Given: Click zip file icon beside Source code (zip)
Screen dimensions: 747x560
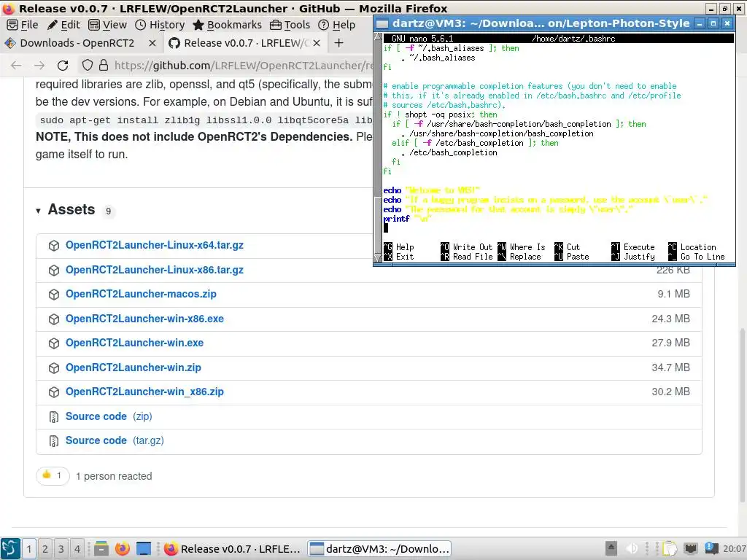Looking at the screenshot, I should tap(54, 417).
